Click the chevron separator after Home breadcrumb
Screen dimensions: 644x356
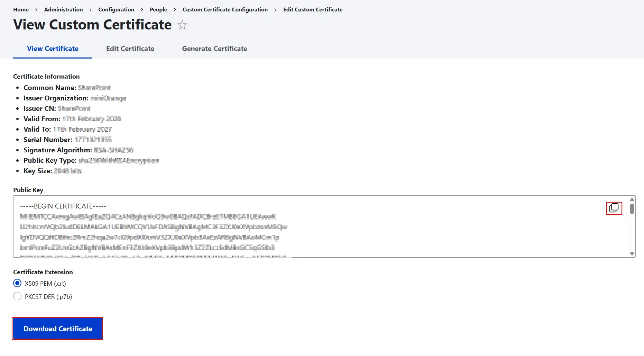[36, 10]
